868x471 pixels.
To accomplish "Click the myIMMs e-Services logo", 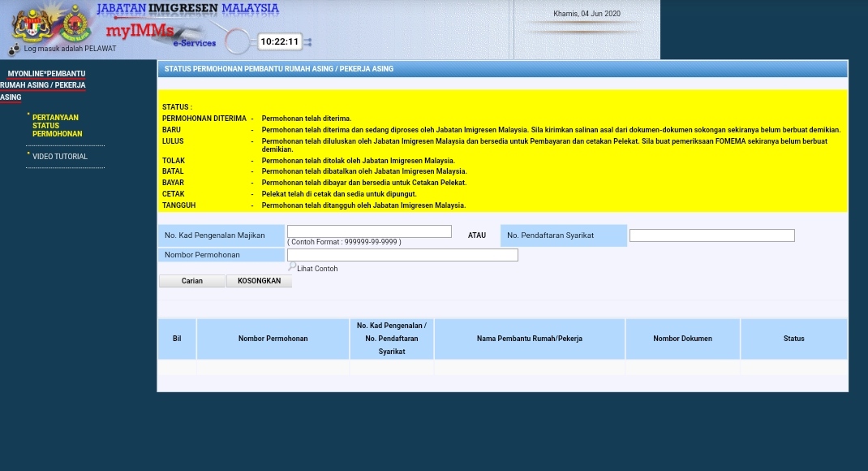I will pos(161,36).
